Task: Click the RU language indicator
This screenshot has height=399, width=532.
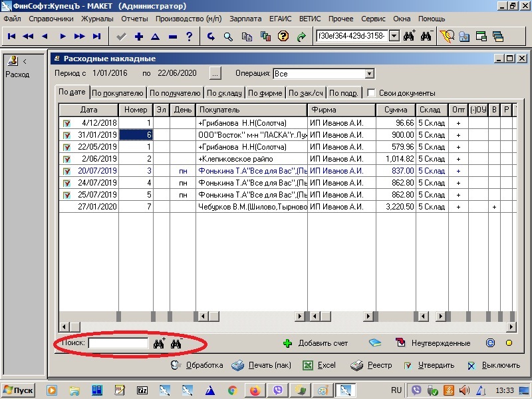Action: click(396, 390)
